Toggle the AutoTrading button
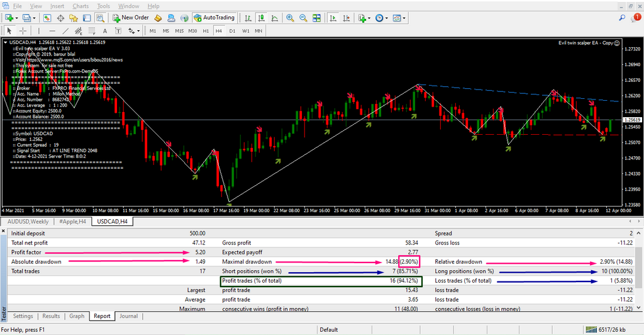The height and width of the screenshot is (335, 644). click(214, 18)
